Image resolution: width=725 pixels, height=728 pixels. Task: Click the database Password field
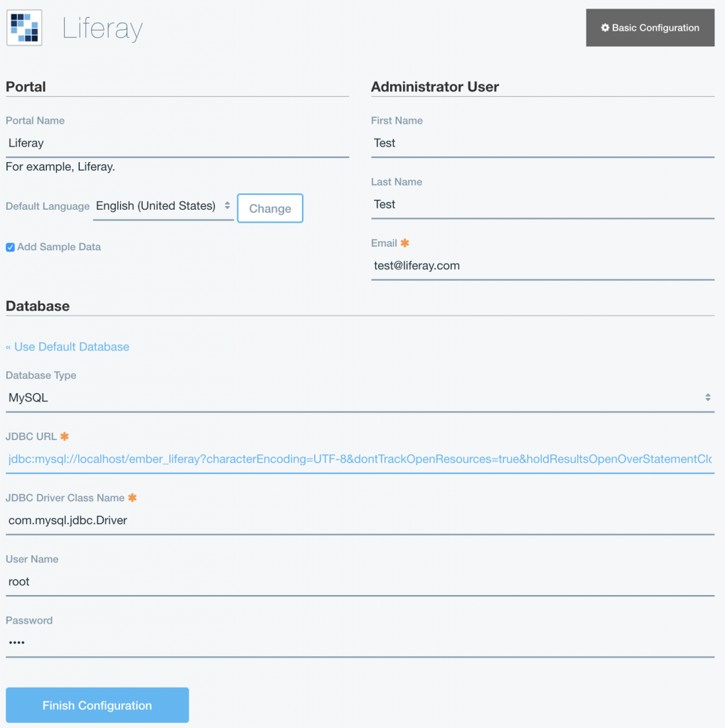(x=360, y=643)
